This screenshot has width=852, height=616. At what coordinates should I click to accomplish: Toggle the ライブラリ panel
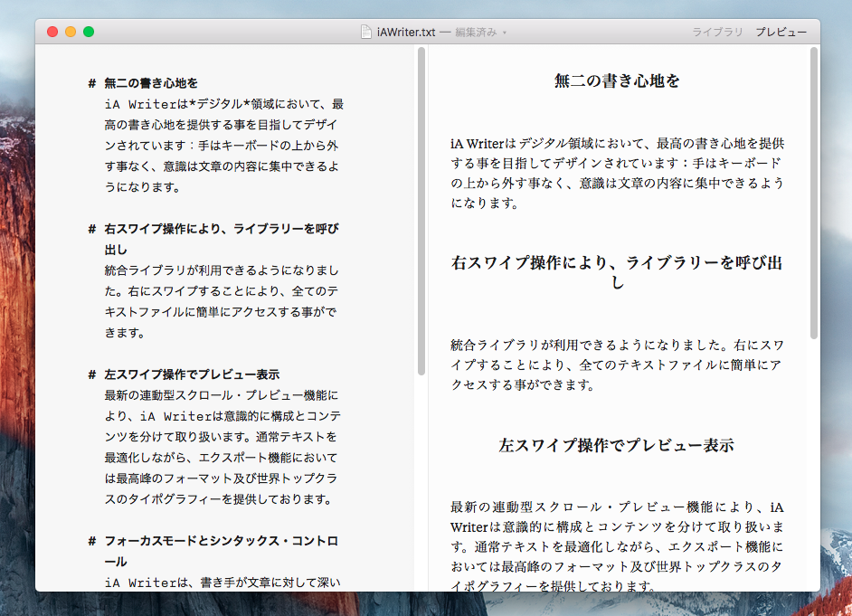pyautogui.click(x=717, y=32)
